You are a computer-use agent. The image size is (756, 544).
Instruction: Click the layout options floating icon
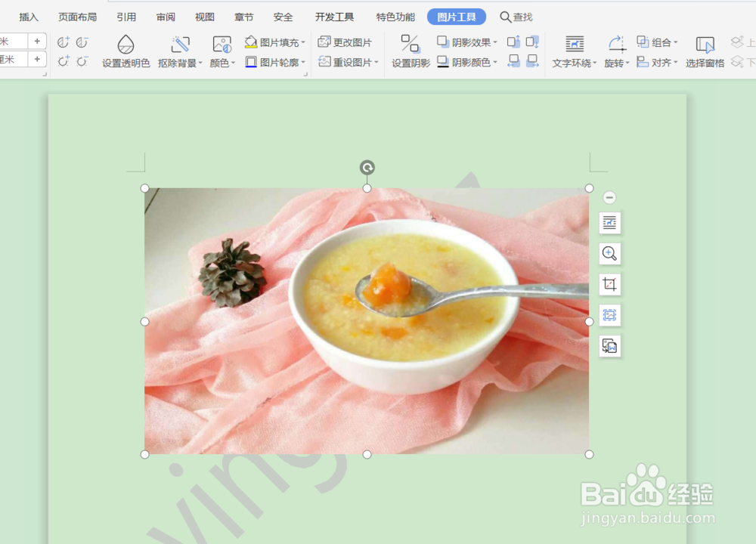tap(609, 223)
